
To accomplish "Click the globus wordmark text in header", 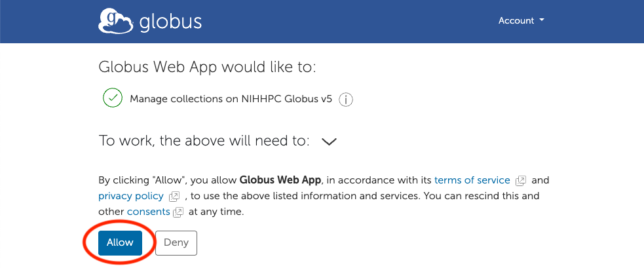I will (170, 22).
